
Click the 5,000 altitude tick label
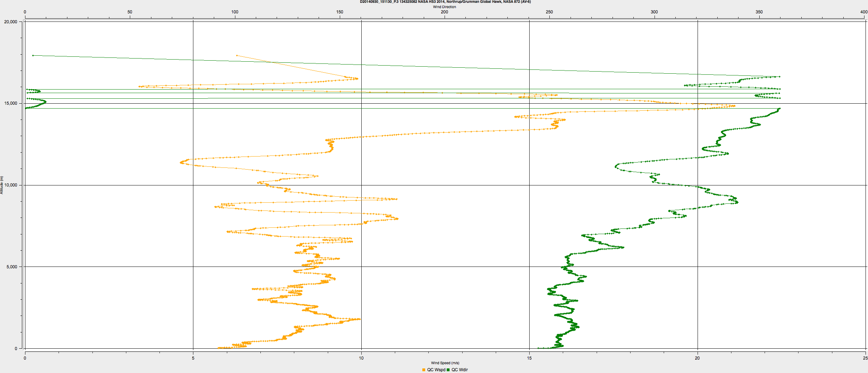(12, 267)
